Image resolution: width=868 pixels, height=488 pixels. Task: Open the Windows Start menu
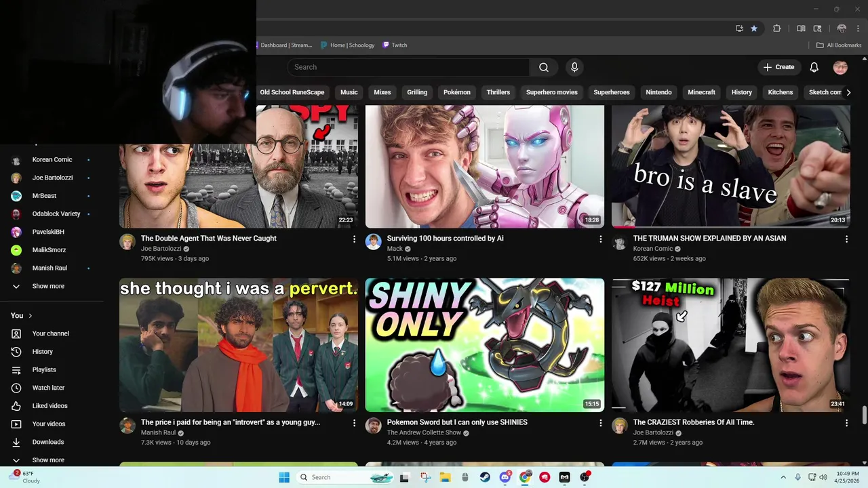(x=284, y=477)
